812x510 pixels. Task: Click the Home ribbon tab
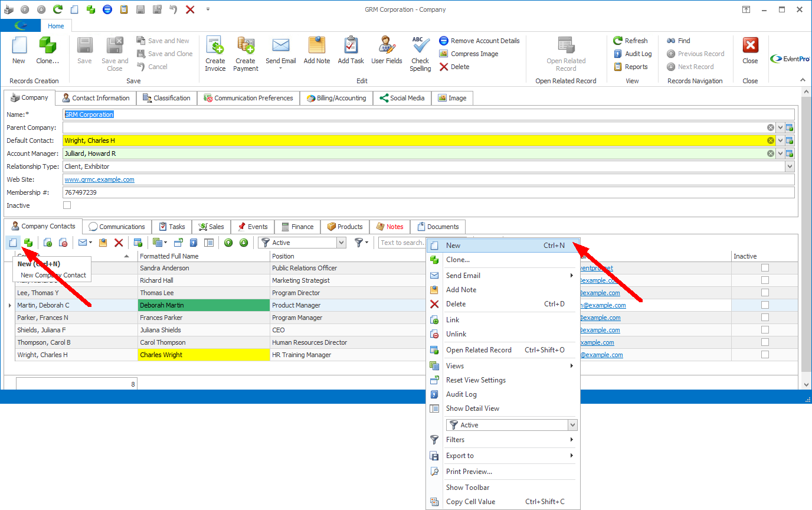click(56, 26)
